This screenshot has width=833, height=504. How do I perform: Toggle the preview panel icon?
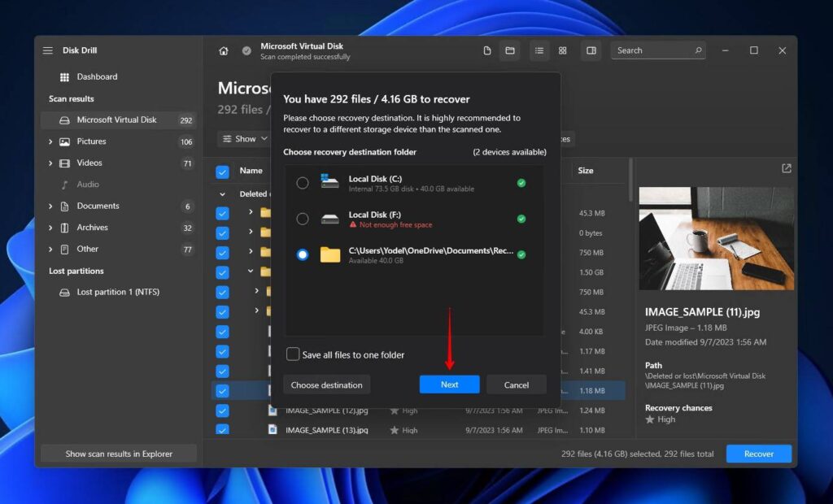pyautogui.click(x=591, y=50)
